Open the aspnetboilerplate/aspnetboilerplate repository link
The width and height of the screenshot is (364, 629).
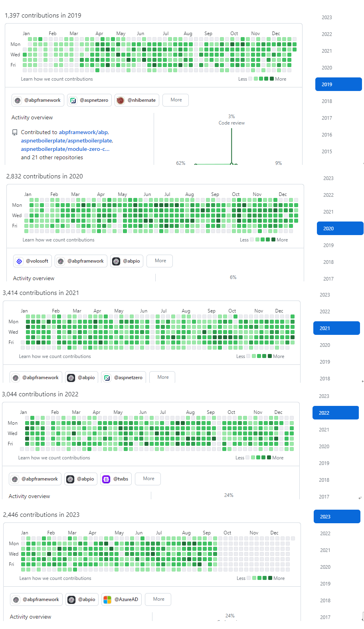pyautogui.click(x=66, y=140)
